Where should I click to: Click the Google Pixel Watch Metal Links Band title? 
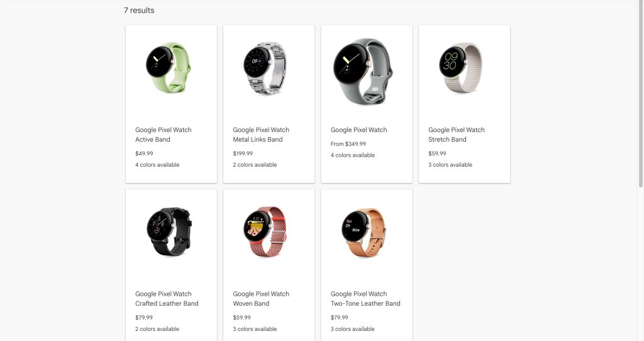point(261,135)
